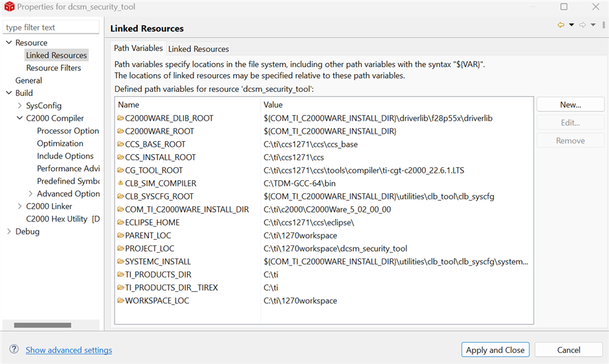Select Processor Options tree item
This screenshot has height=364, width=609.
coord(68,131)
